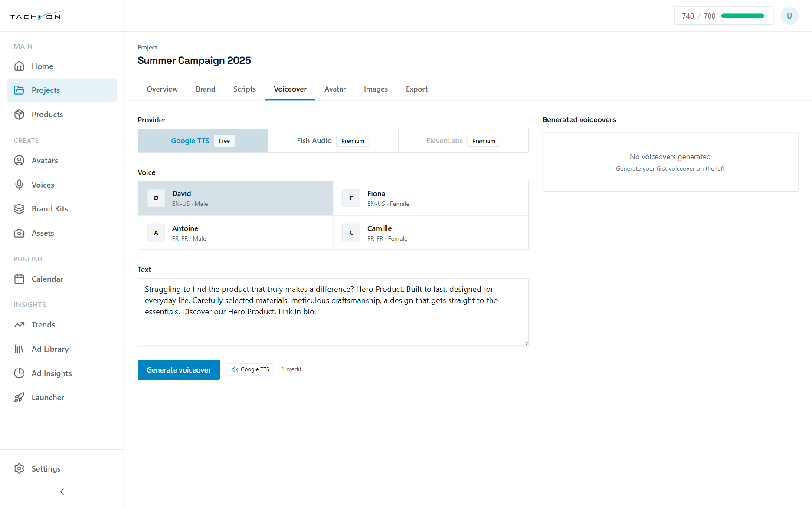The height and width of the screenshot is (508, 812).
Task: Click the Voices microphone icon
Action: pos(19,185)
